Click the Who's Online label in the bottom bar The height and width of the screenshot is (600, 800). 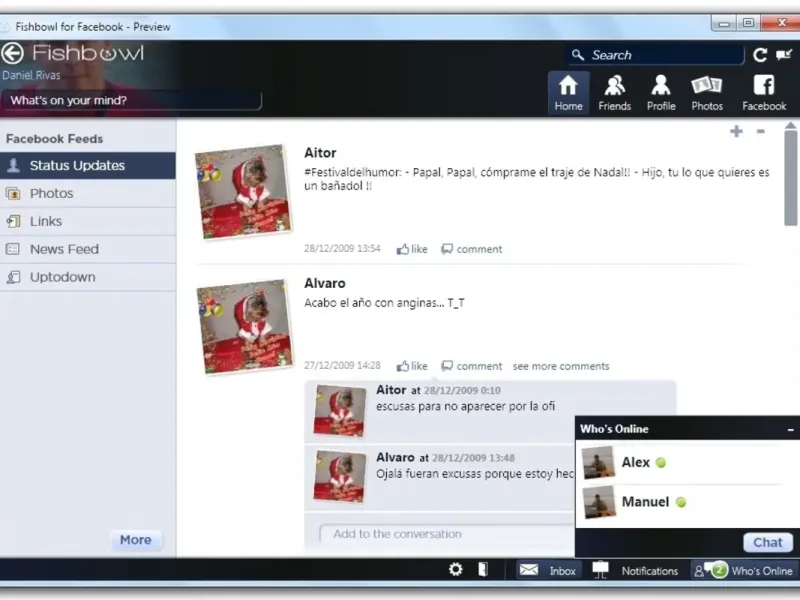tap(762, 571)
